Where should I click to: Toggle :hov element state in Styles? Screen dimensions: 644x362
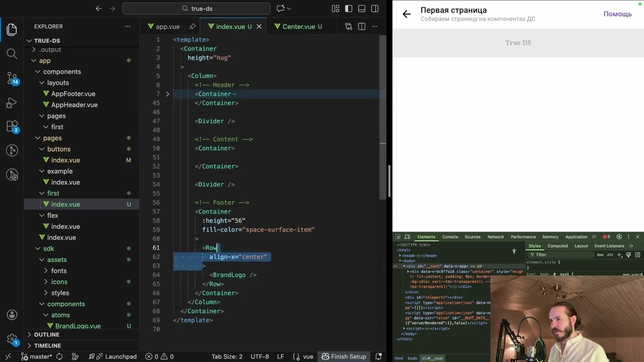(x=600, y=255)
